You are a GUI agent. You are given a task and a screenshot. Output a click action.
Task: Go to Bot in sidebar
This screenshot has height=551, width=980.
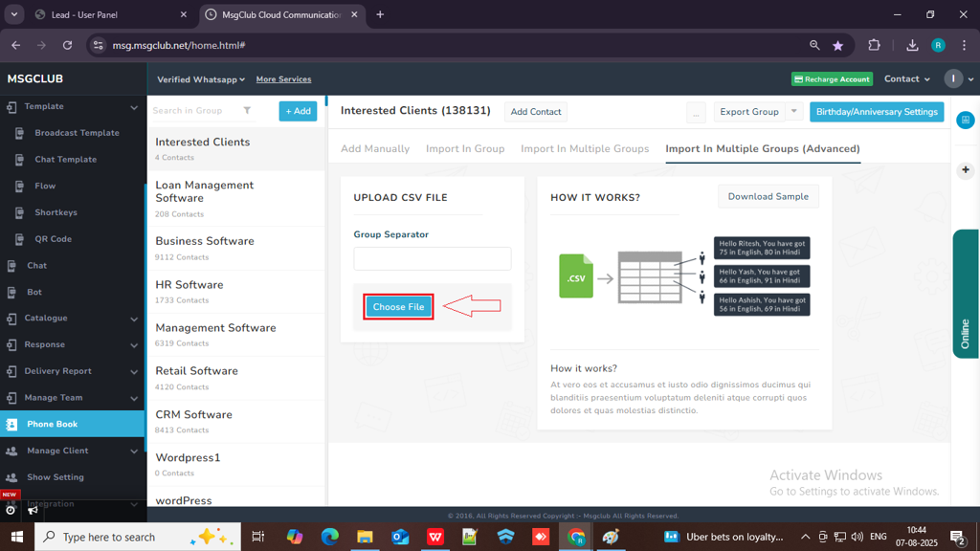point(34,292)
